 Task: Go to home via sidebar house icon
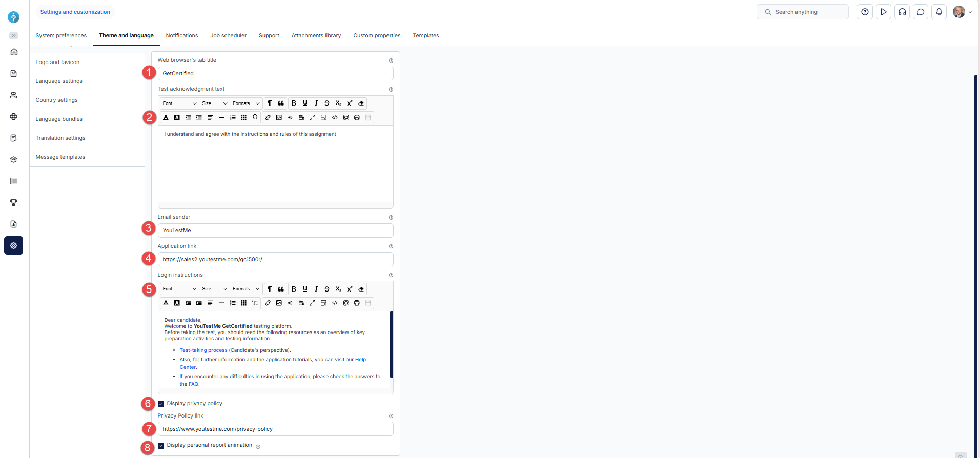(14, 52)
